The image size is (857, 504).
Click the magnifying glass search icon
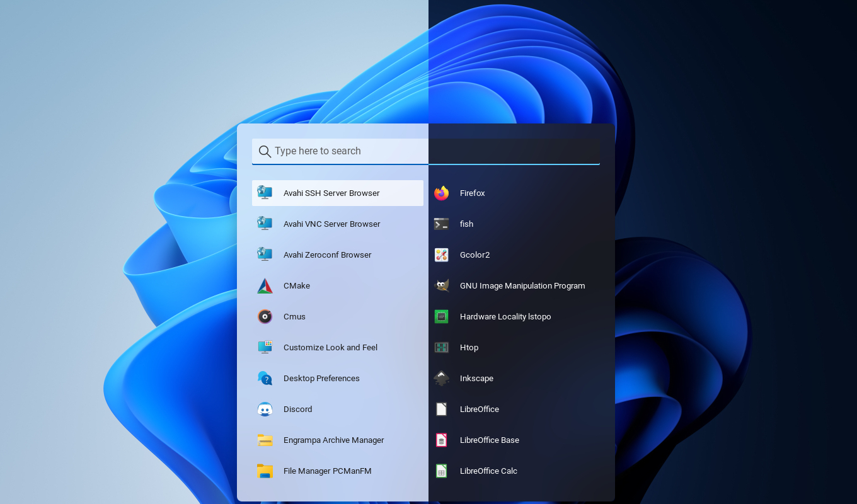coord(265,152)
